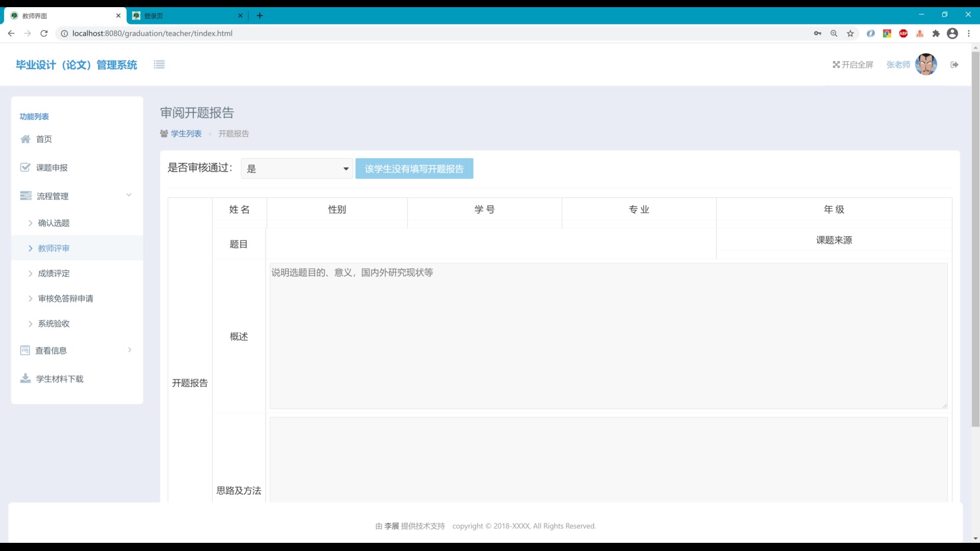Enable fullscreen via 开启全屏
The height and width of the screenshot is (551, 980).
(853, 65)
